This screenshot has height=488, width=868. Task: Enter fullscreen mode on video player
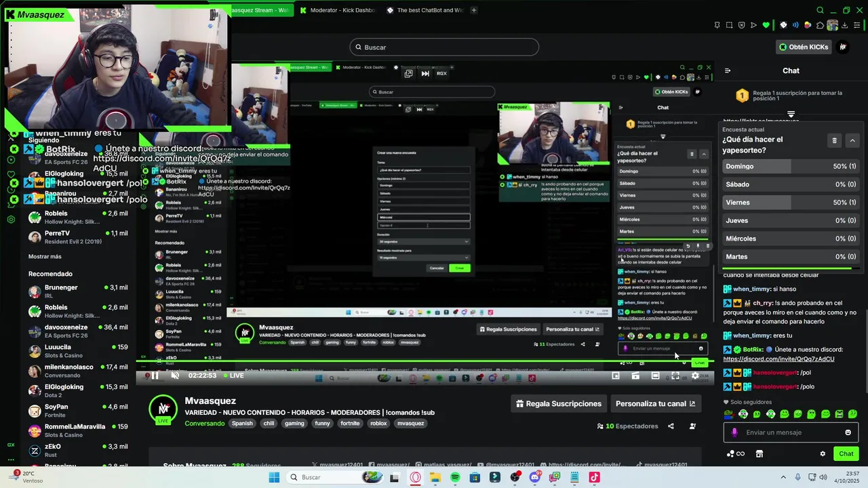675,375
